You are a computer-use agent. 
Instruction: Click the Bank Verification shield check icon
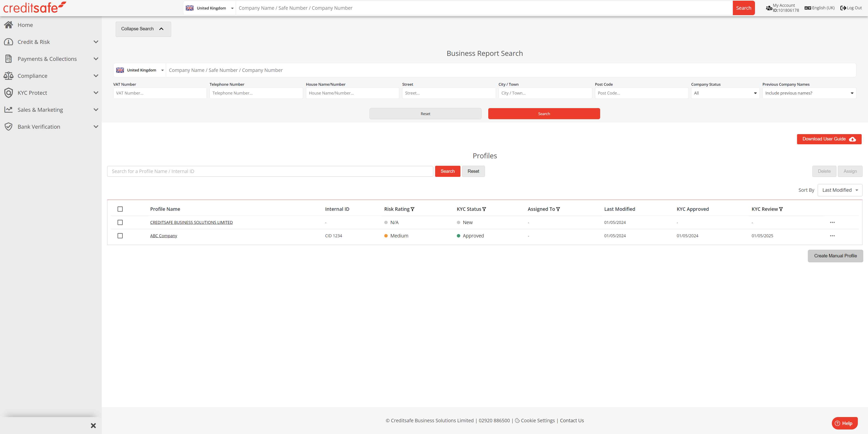pos(8,126)
